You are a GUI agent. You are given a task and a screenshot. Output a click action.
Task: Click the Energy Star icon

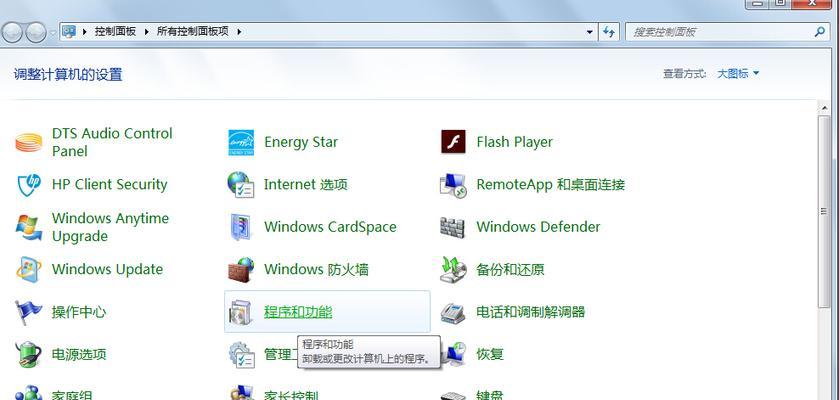[241, 142]
